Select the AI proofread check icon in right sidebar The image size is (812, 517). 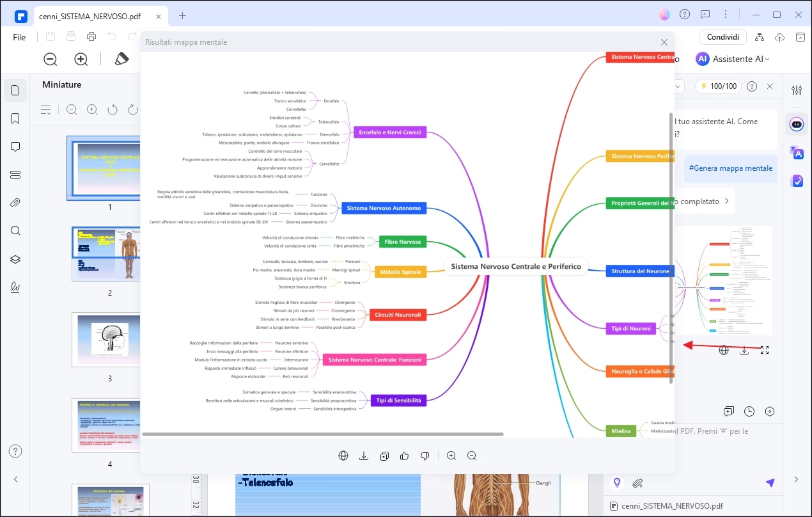click(797, 181)
